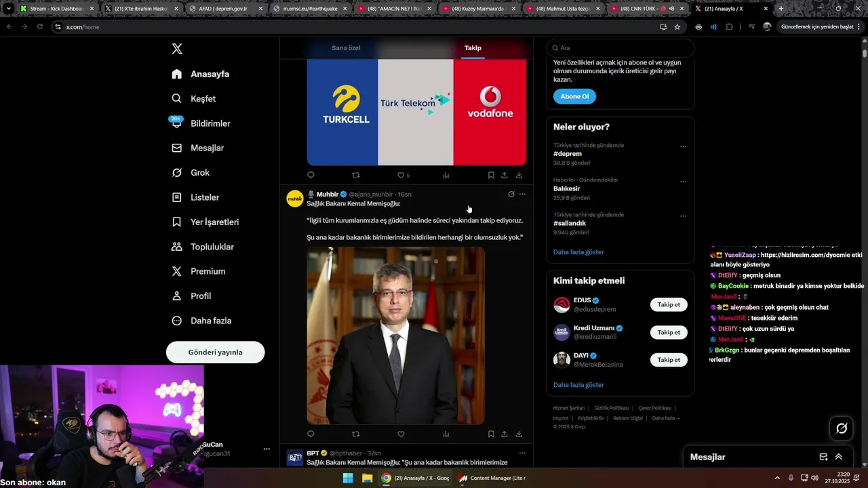Switch to Sana özel tab

click(x=346, y=48)
